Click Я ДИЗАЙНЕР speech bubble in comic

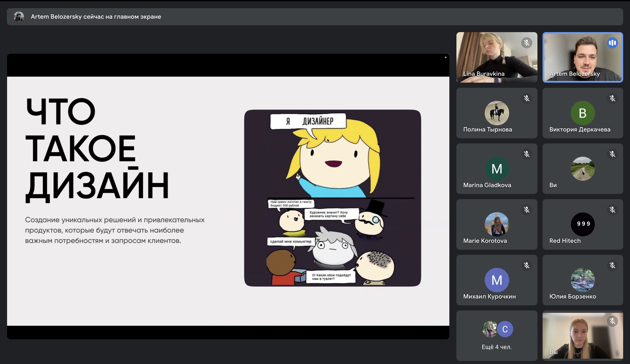pyautogui.click(x=308, y=121)
